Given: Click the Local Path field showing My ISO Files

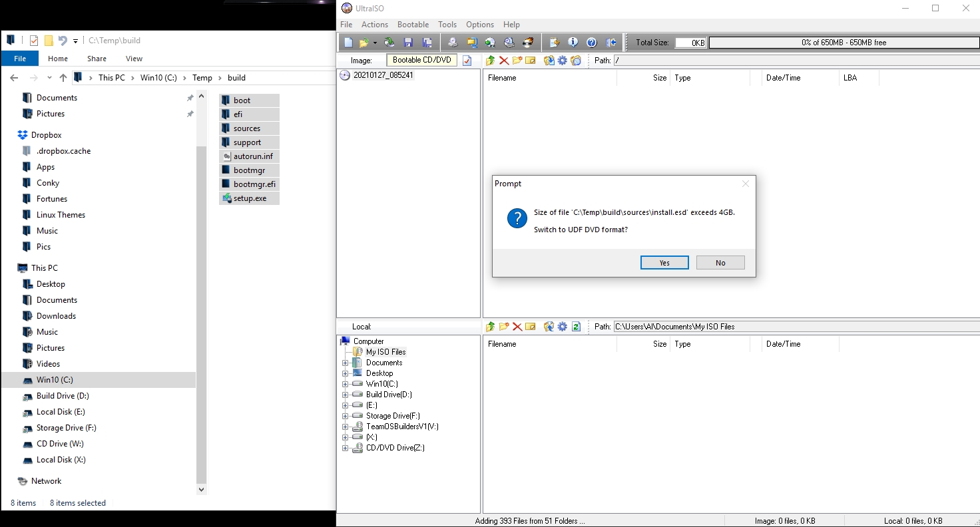Looking at the screenshot, I should (796, 327).
